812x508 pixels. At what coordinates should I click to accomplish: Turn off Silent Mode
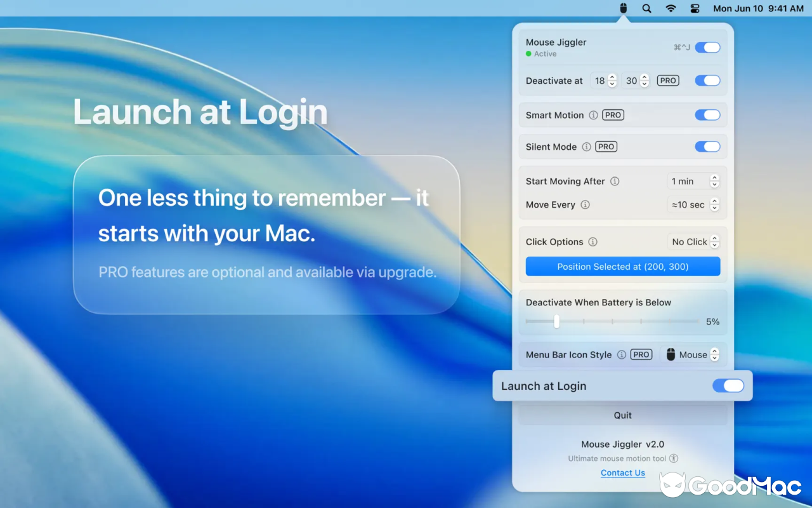[x=707, y=146]
